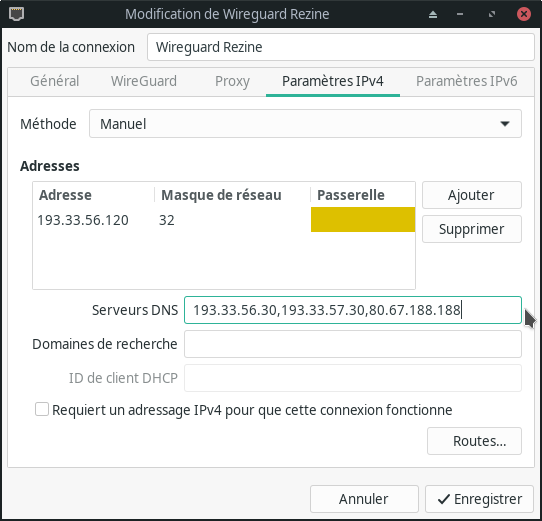This screenshot has width=542, height=521.
Task: Click the Méthode dropdown arrow
Action: [505, 124]
